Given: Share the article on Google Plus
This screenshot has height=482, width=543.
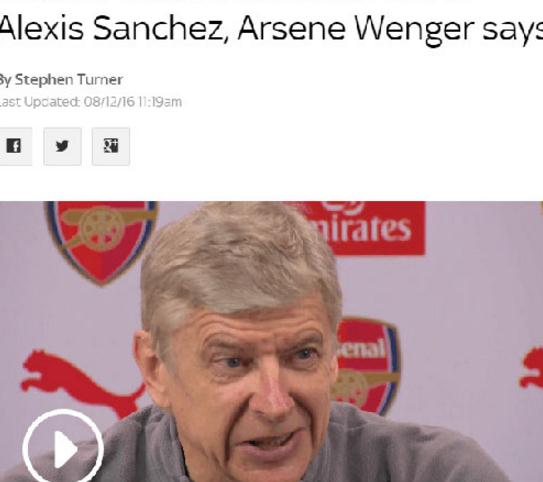Looking at the screenshot, I should pos(111,146).
